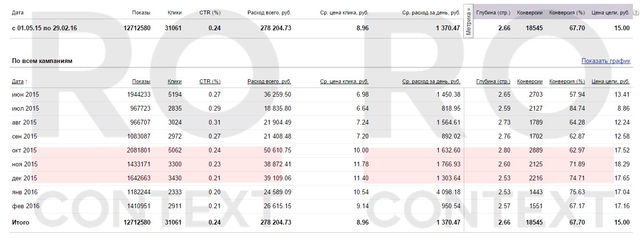Sort by underlined Ср. расход за день header
This screenshot has width=644, height=239.
(431, 82)
